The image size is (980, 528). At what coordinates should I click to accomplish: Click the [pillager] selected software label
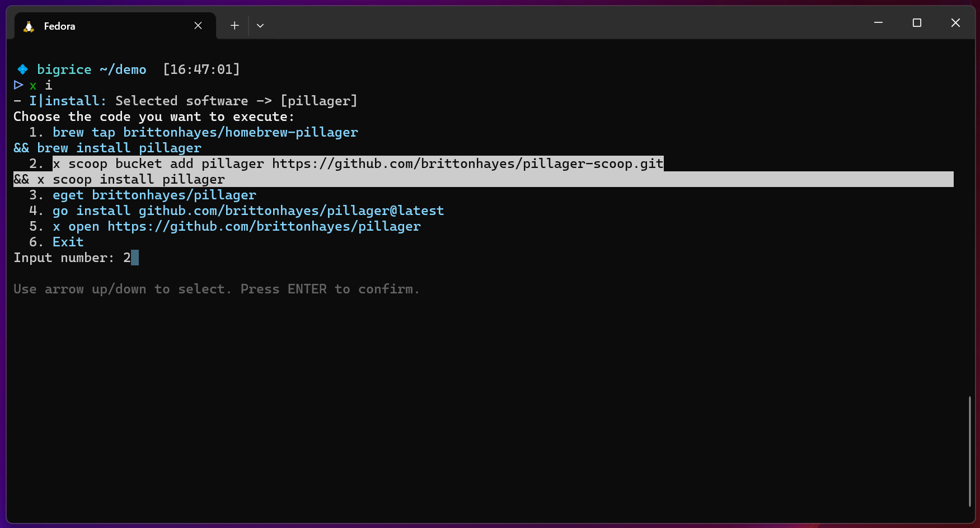click(319, 101)
